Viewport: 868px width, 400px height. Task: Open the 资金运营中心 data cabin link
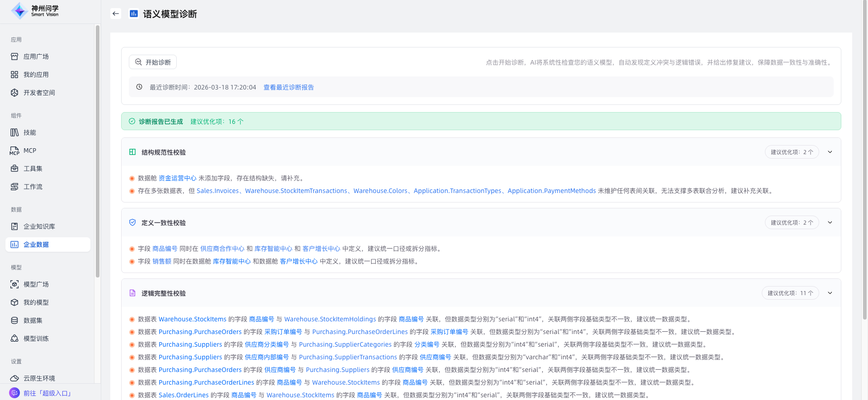click(x=177, y=178)
